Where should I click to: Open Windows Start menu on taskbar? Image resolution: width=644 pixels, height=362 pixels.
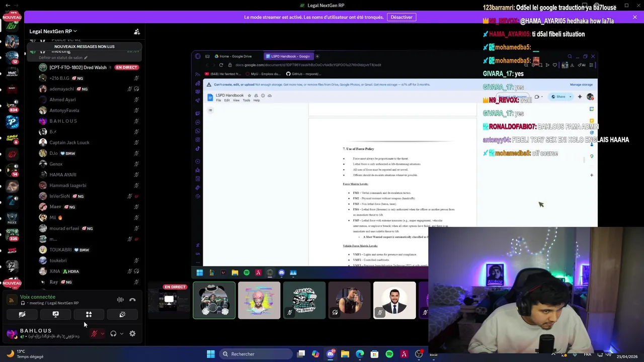tap(211, 354)
